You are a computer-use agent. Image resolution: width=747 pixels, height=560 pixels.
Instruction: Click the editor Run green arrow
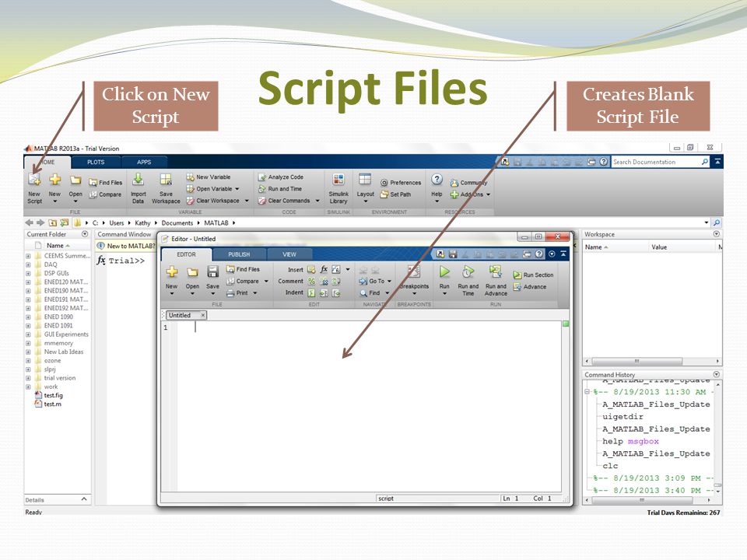(444, 271)
